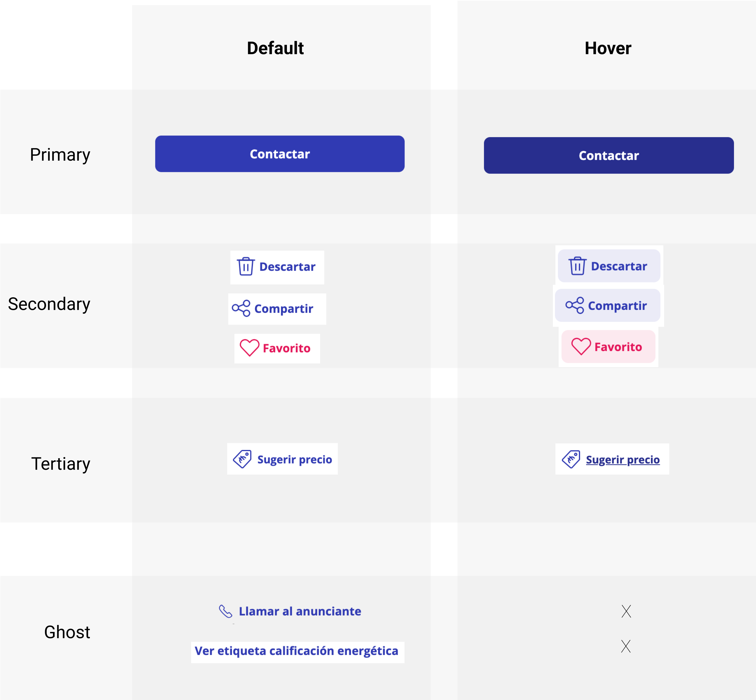This screenshot has width=756, height=700.
Task: Click the phone icon beside Llamar al anunciante
Action: coord(225,611)
